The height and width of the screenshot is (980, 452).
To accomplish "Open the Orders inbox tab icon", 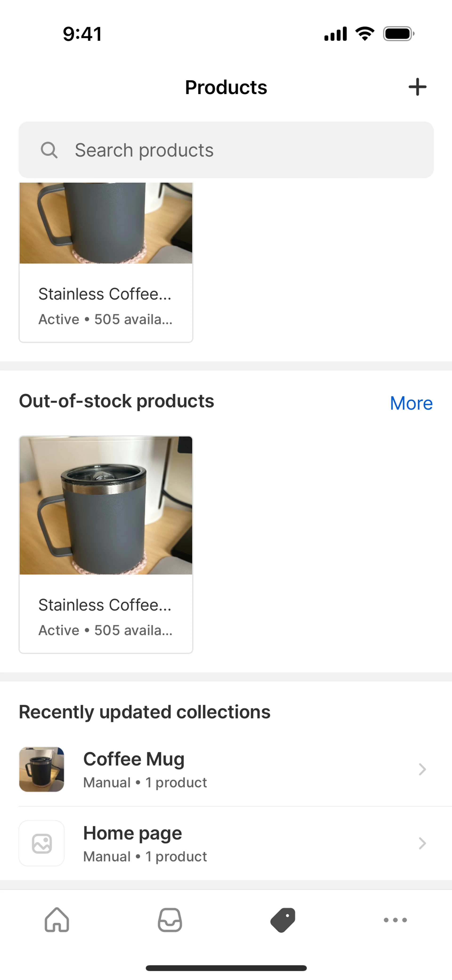I will (x=170, y=920).
